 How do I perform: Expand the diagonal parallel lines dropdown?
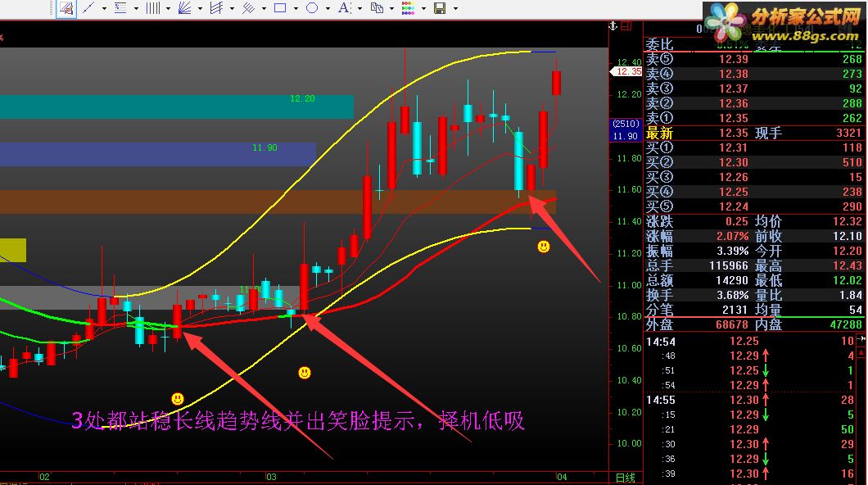click(x=264, y=8)
